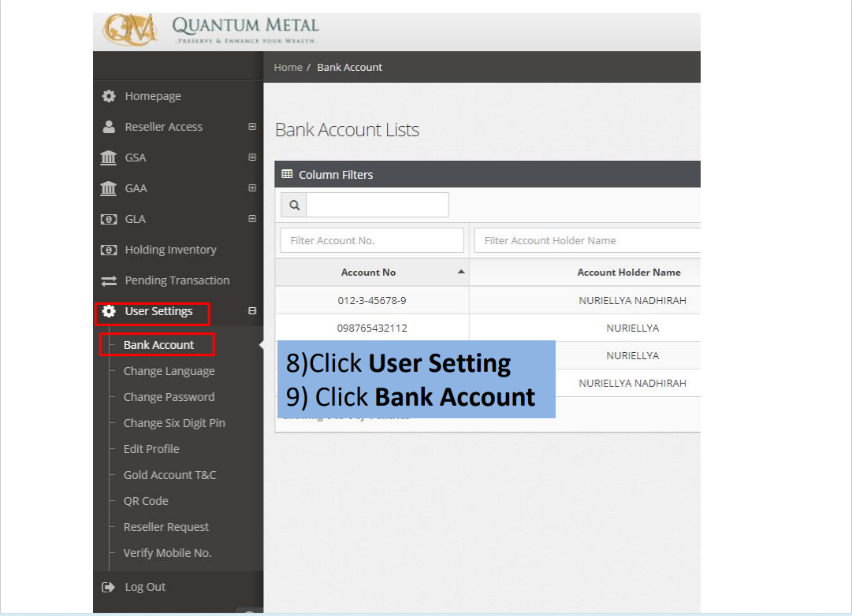Expand the GLA submenu

pyautogui.click(x=252, y=219)
